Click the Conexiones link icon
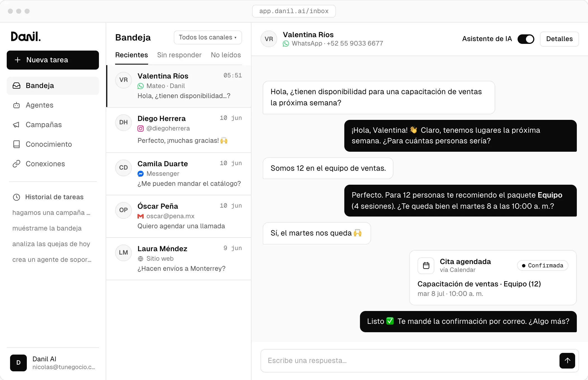Screen dimensions: 588x380 click(16, 164)
